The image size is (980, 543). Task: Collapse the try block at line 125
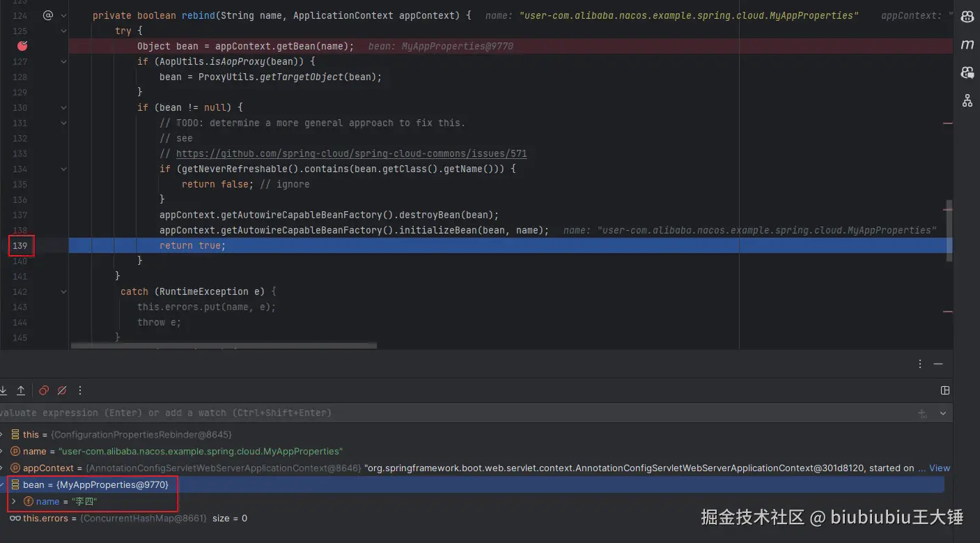[x=64, y=31]
